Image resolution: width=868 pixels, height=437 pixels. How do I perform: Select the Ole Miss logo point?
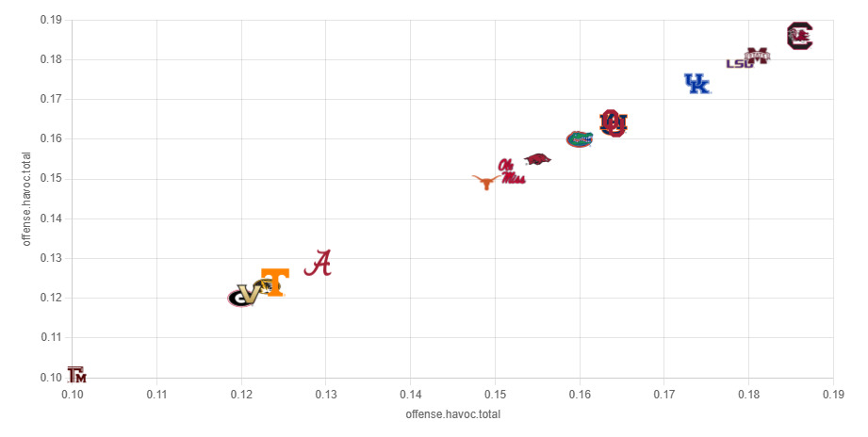point(511,170)
